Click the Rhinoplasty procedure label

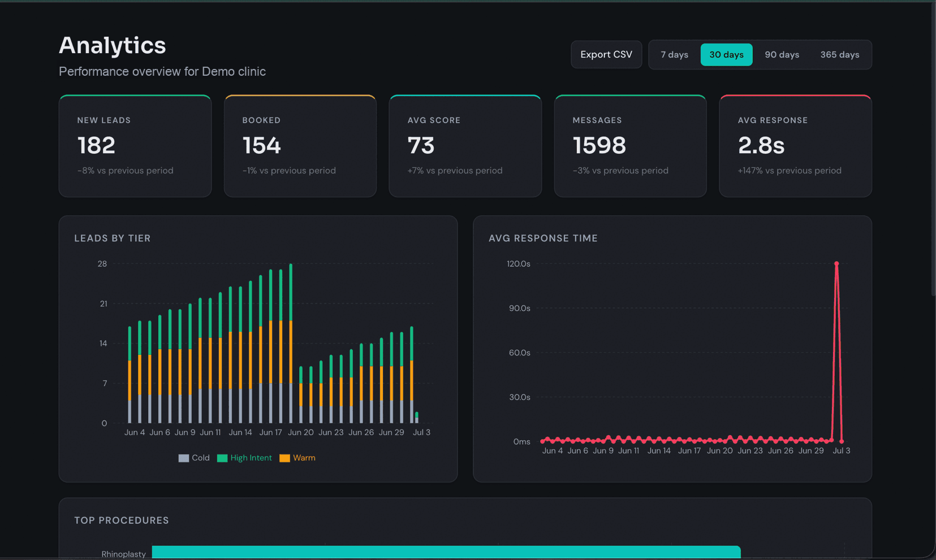pyautogui.click(x=124, y=554)
